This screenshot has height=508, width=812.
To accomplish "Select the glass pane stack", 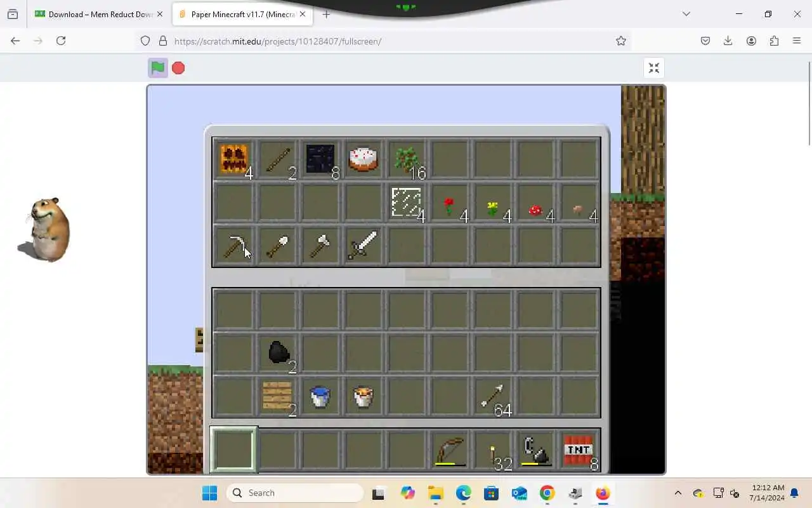I will click(407, 203).
